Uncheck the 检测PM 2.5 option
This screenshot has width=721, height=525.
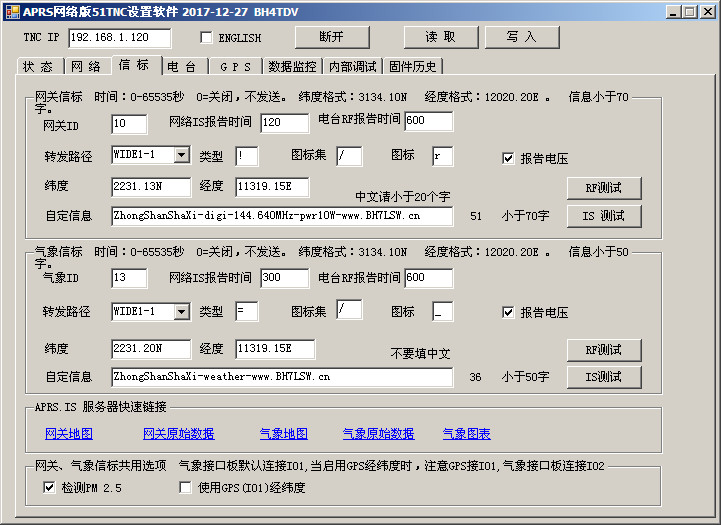(x=49, y=488)
